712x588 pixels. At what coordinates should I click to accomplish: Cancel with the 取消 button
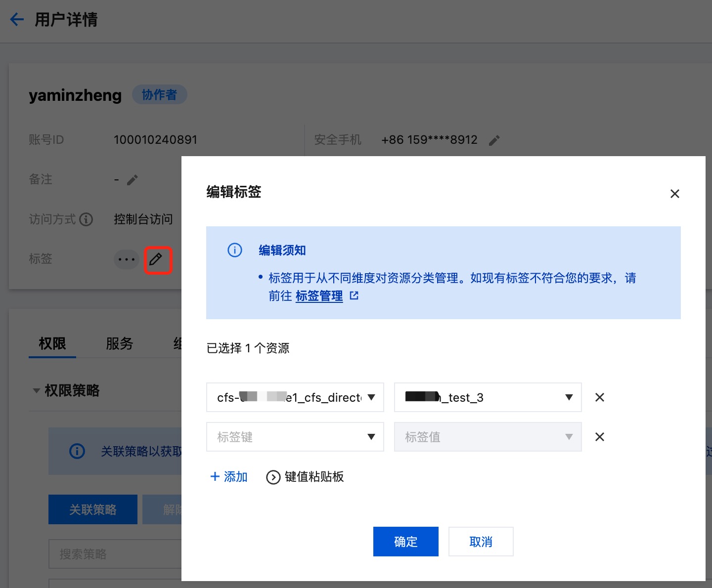481,542
